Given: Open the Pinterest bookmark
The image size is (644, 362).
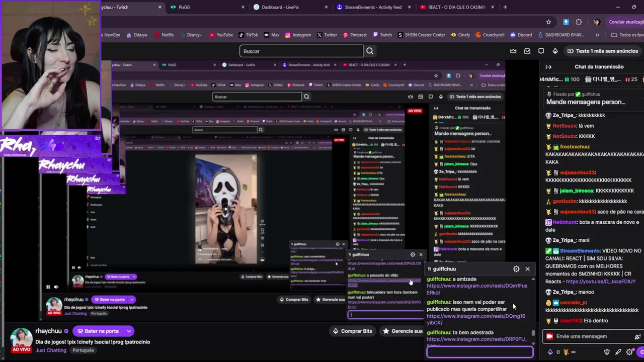Looking at the screenshot, I should click(355, 35).
